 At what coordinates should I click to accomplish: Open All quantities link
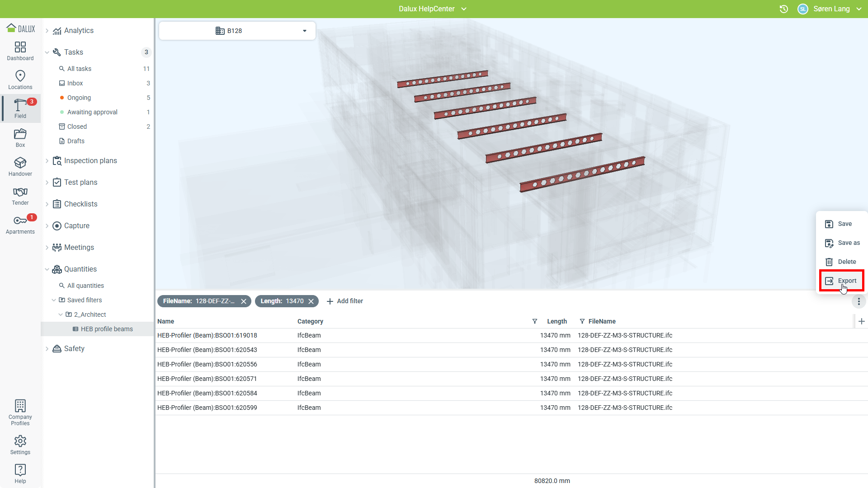pos(85,286)
